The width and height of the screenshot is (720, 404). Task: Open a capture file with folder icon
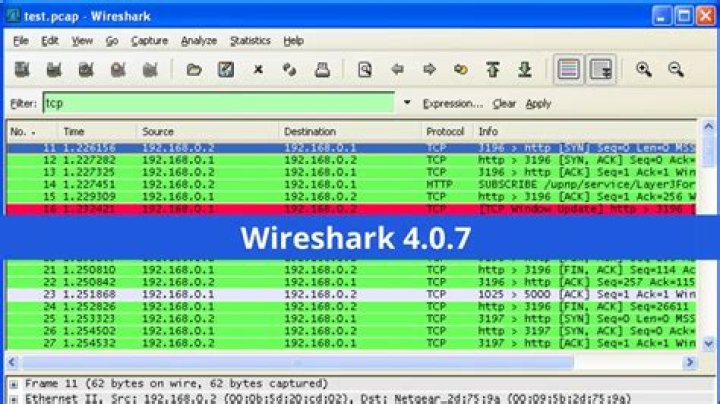tap(194, 70)
